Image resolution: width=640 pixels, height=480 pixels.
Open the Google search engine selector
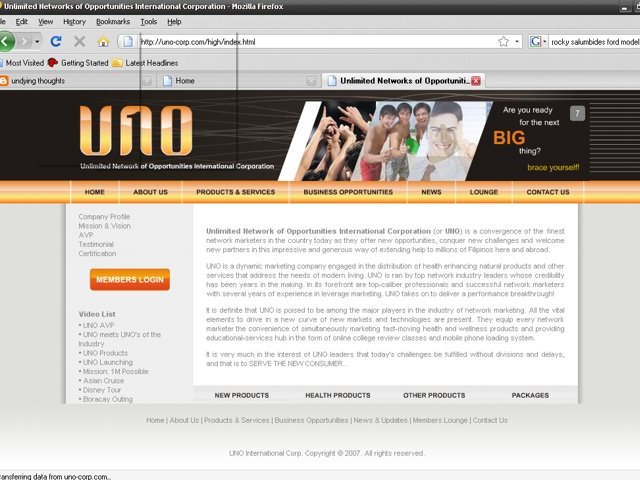pos(538,42)
